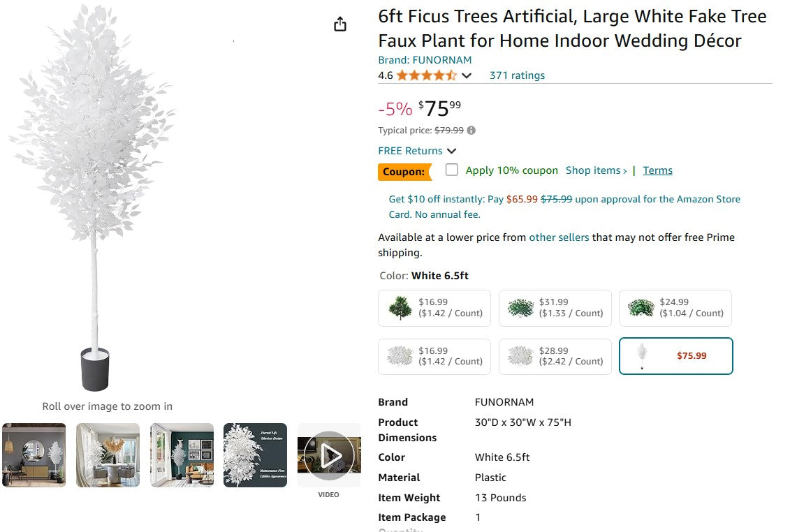This screenshot has width=790, height=532.
Task: Click the yellow coupon badge
Action: (x=405, y=171)
